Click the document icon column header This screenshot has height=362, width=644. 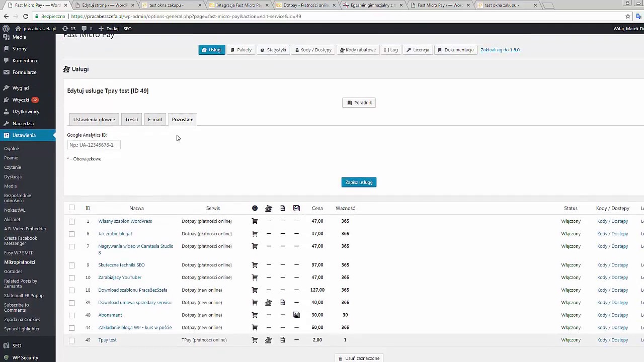pyautogui.click(x=283, y=208)
